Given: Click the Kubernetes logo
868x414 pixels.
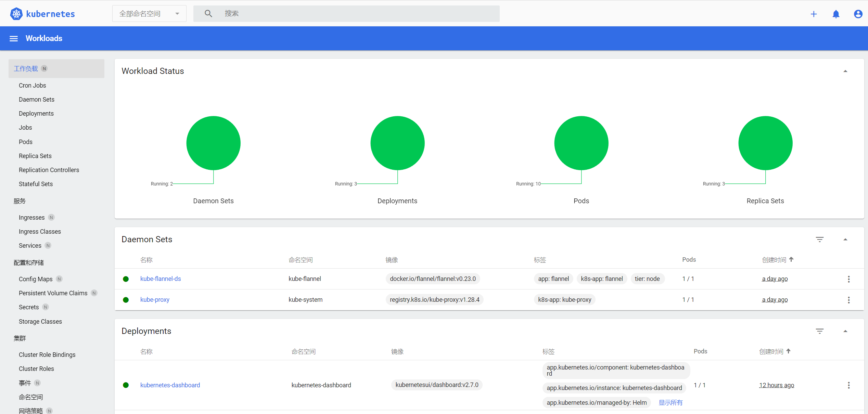Looking at the screenshot, I should (x=16, y=14).
